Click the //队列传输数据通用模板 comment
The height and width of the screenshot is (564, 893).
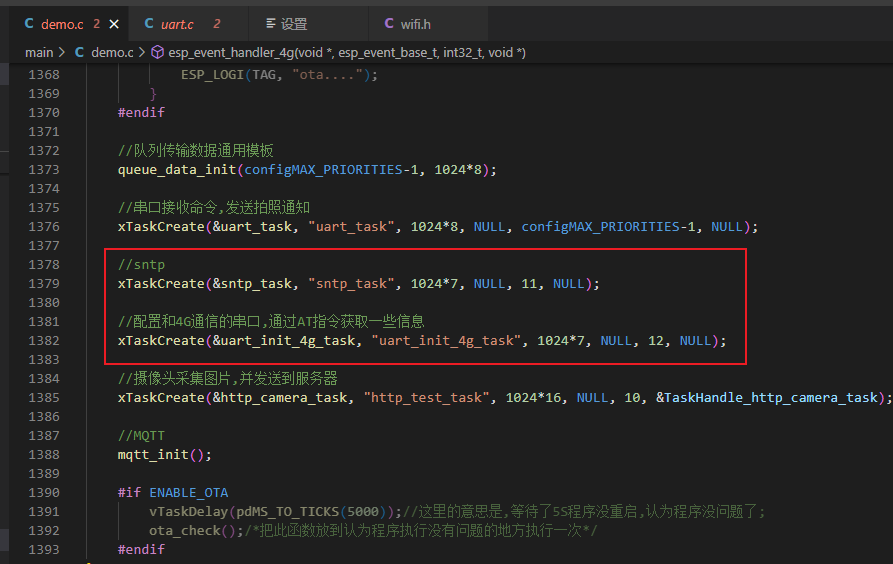(195, 151)
